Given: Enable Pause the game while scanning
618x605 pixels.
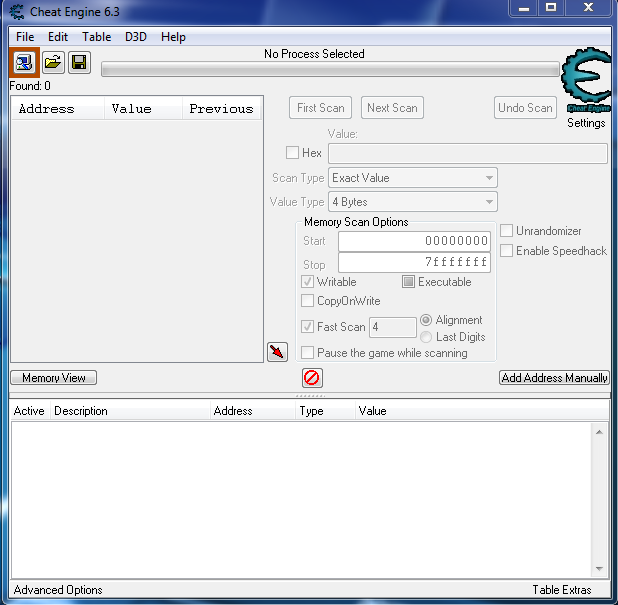Looking at the screenshot, I should (307, 352).
